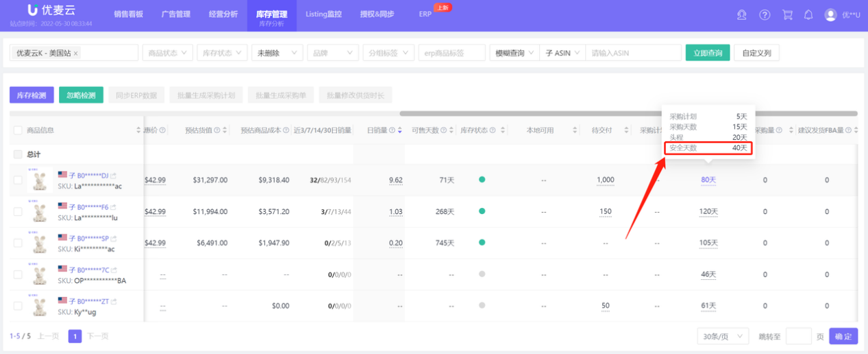
Task: Open the 销售看板 tab
Action: pos(128,14)
